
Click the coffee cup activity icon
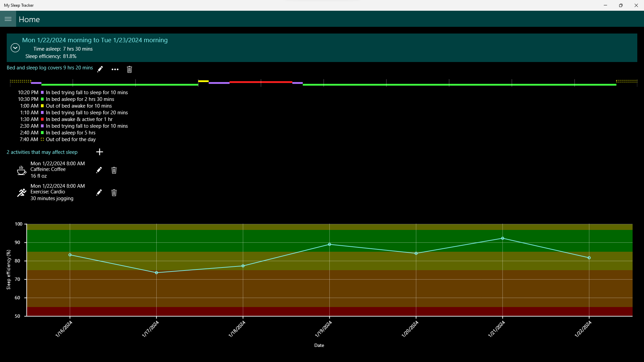point(21,170)
